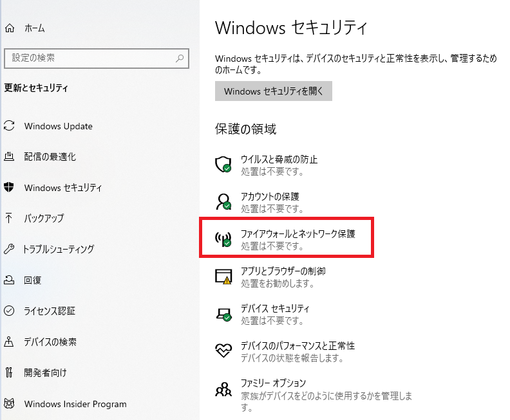
Task: Open バックアップ settings page
Action: (44, 218)
